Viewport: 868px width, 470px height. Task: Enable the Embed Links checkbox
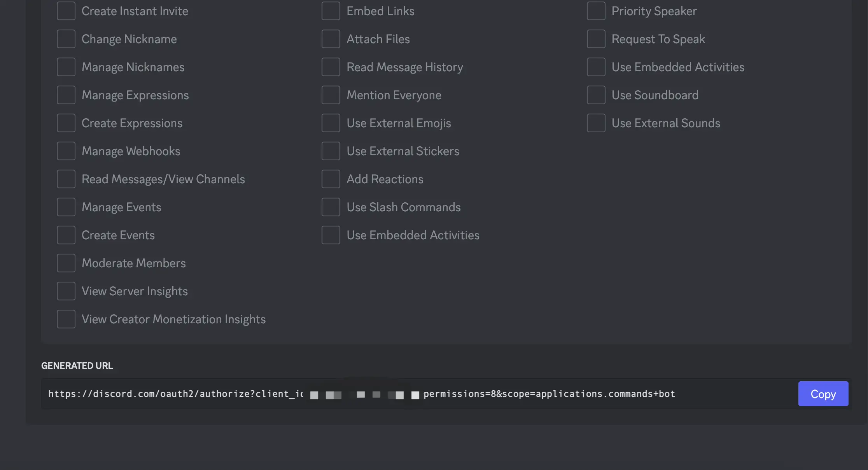331,11
